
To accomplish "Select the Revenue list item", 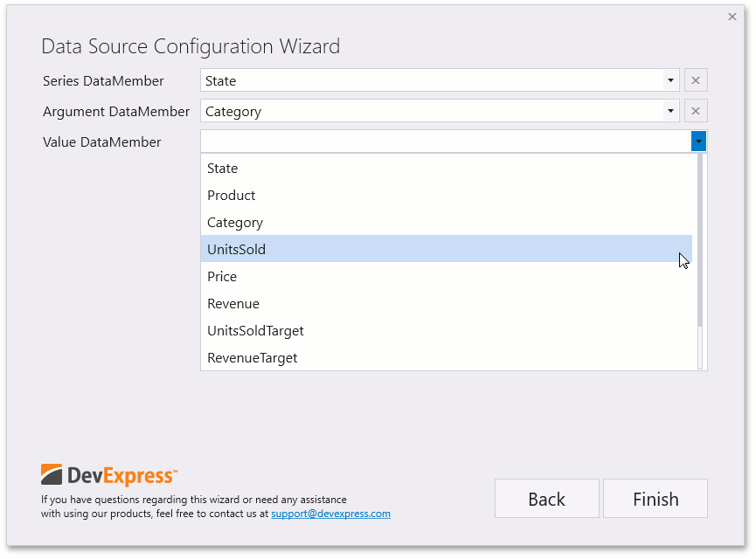I will [x=447, y=304].
